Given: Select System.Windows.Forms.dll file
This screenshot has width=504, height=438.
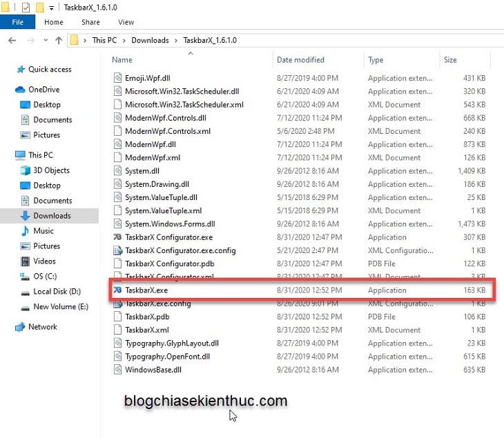Looking at the screenshot, I should coord(170,223).
